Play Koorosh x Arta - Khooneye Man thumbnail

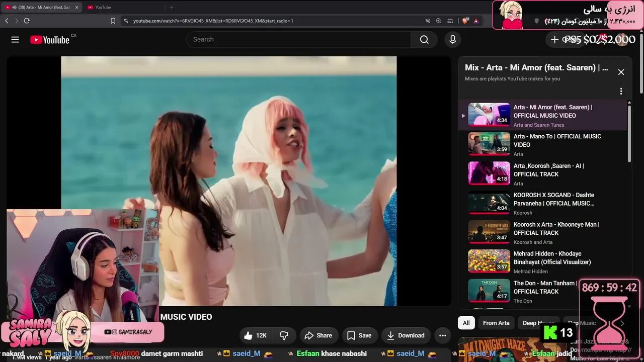(x=489, y=232)
